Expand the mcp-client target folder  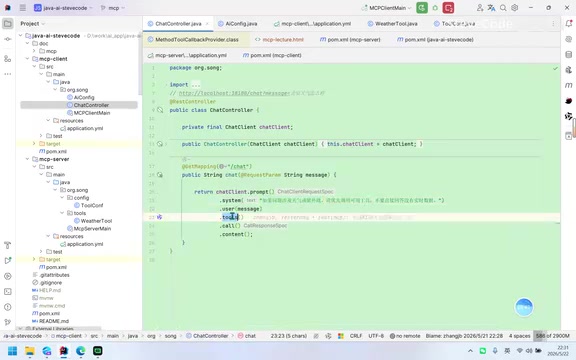pyautogui.click(x=34, y=144)
